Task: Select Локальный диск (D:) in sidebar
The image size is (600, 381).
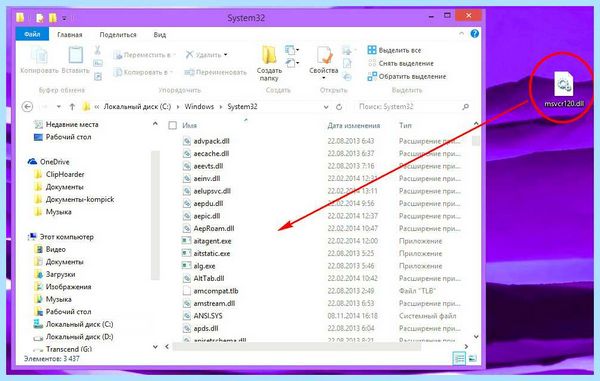Action: (x=73, y=337)
